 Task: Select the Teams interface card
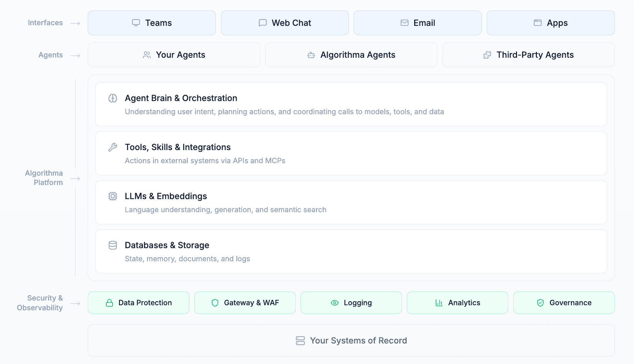point(152,23)
